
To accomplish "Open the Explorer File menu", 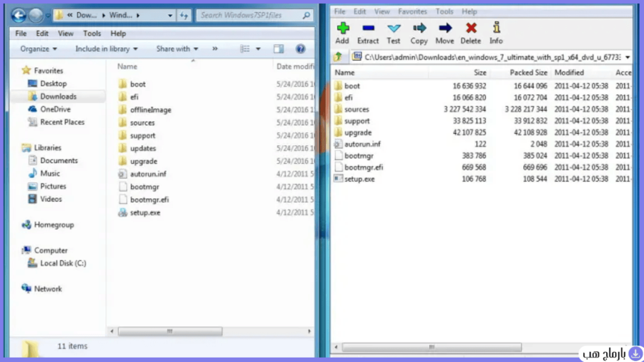I will coord(21,33).
